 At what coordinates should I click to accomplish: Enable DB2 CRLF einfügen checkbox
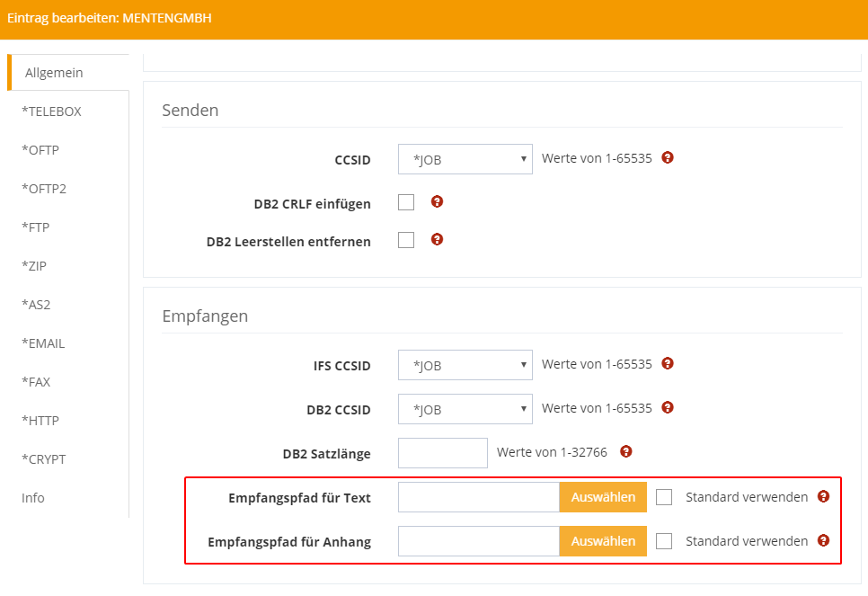[406, 202]
